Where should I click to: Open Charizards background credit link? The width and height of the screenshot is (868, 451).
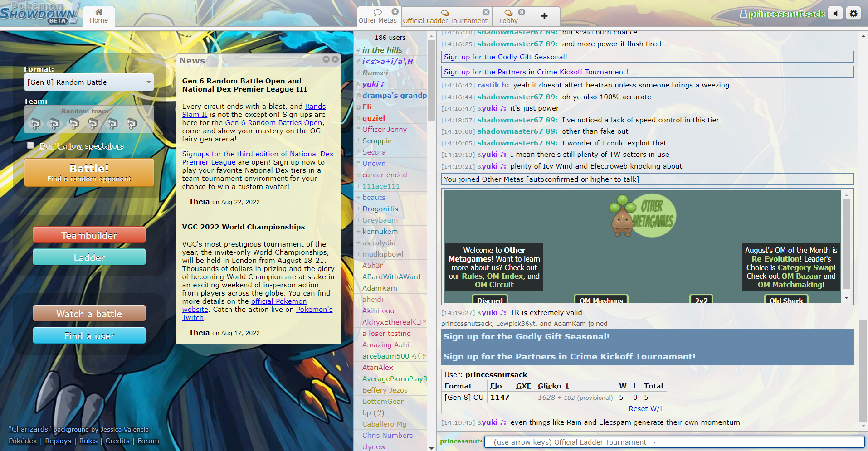click(78, 429)
